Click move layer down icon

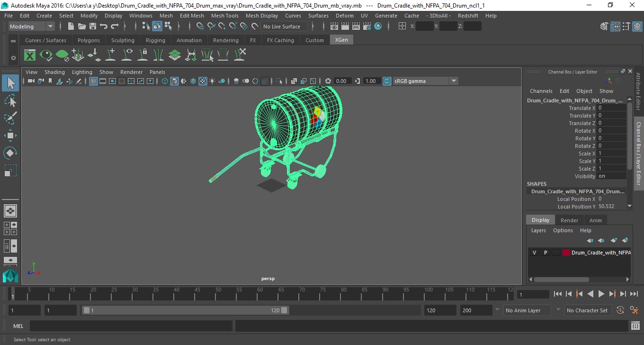(x=601, y=240)
